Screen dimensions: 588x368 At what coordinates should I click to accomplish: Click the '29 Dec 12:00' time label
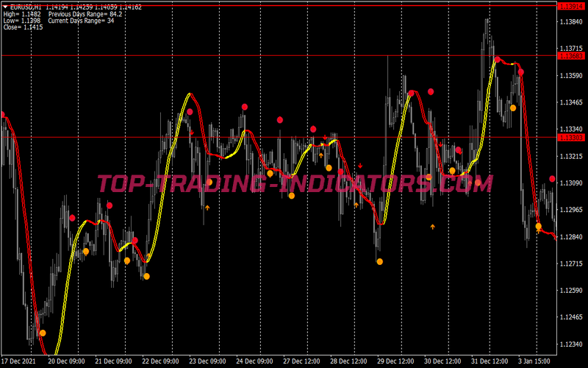pyautogui.click(x=395, y=361)
